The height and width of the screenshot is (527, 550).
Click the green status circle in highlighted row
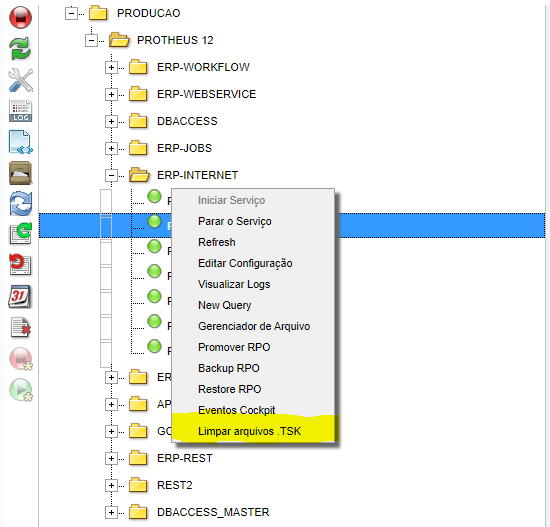click(x=154, y=221)
